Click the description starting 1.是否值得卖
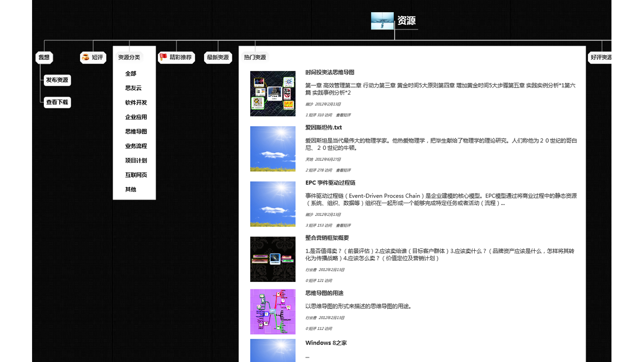Viewport: 644px width, 362px height. click(440, 255)
